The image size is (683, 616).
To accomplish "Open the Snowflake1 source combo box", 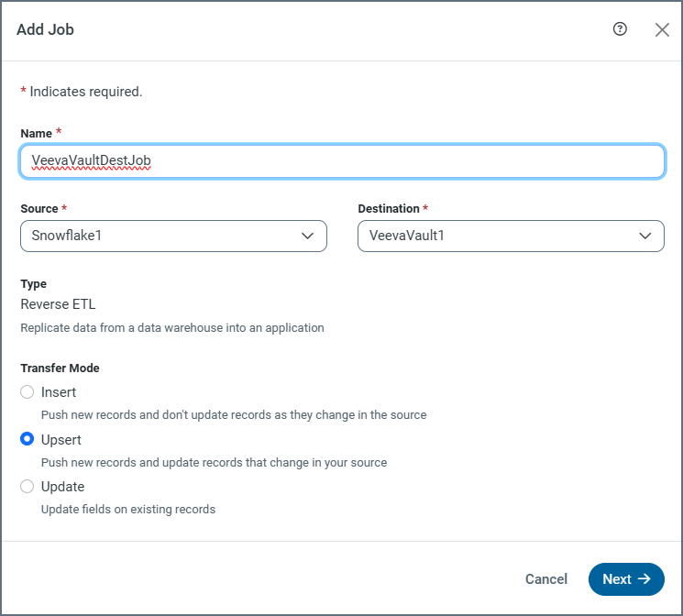I will click(x=165, y=236).
